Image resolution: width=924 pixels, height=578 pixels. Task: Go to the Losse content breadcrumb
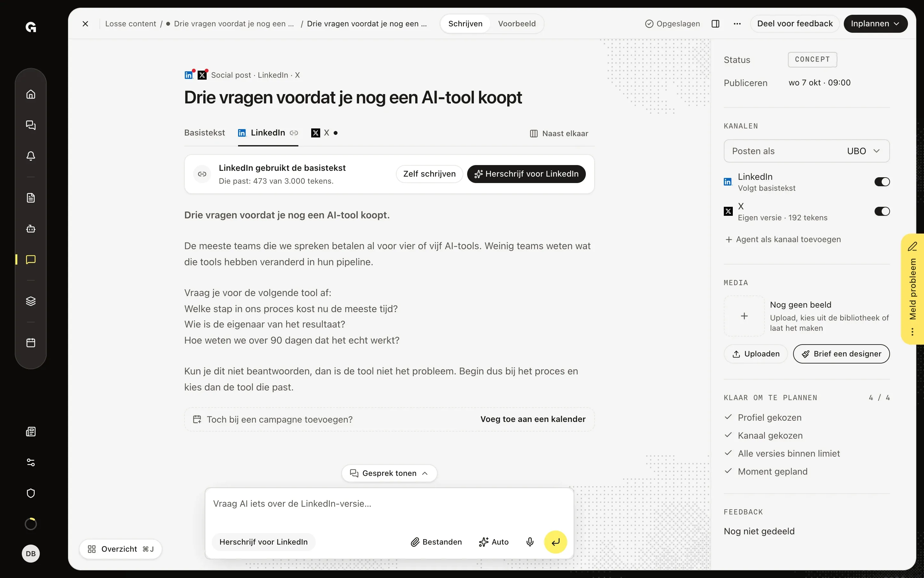(131, 24)
